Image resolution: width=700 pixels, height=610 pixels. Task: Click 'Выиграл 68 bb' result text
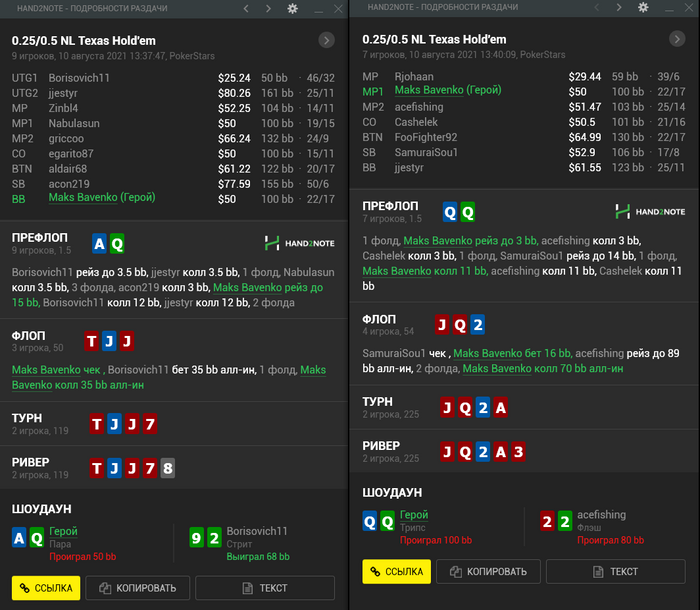(x=258, y=557)
